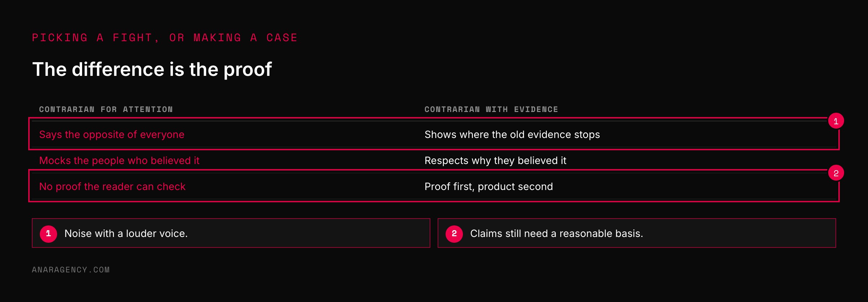Click the 'Contrarian with evidence' column header

491,109
